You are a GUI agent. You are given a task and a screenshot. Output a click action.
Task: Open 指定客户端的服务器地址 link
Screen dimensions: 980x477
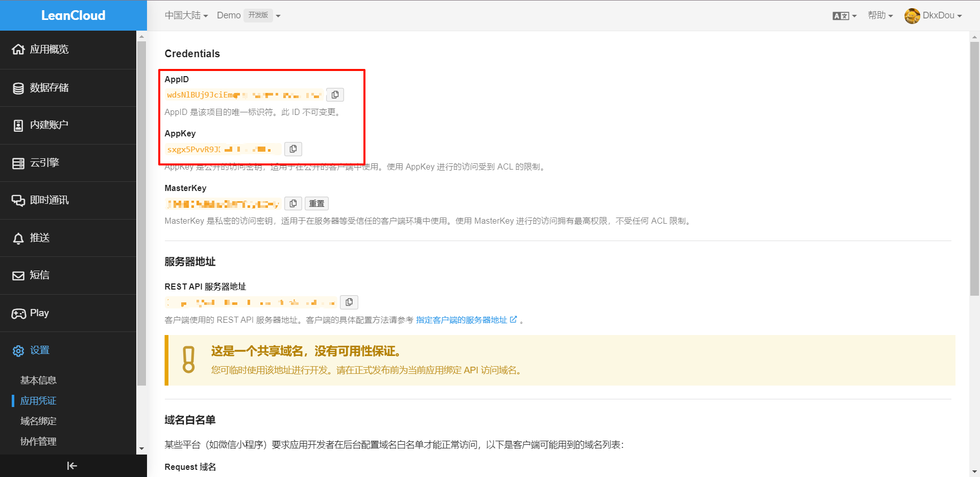click(x=461, y=320)
